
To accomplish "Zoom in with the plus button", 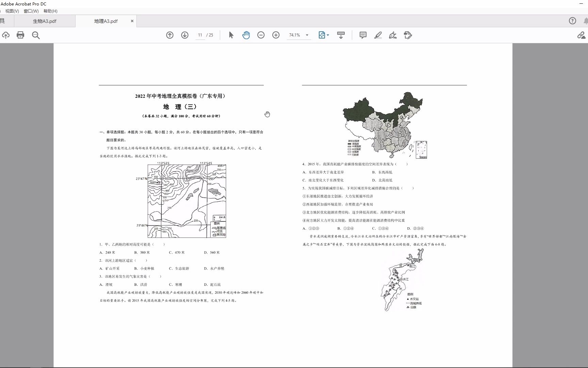I will 276,35.
